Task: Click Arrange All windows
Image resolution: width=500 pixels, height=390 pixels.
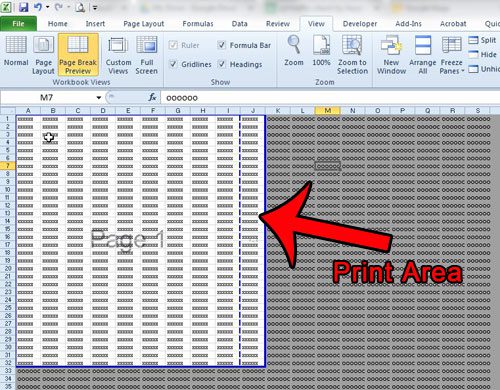Action: coord(423,55)
